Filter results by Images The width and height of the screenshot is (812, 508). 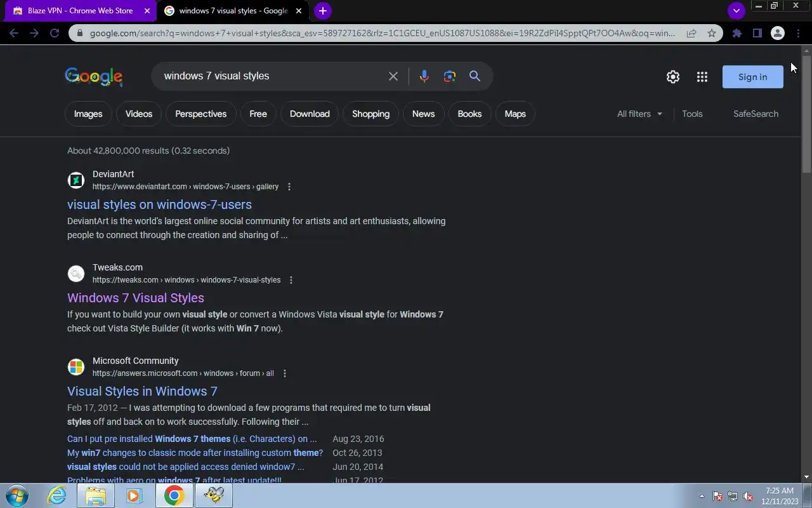(88, 114)
